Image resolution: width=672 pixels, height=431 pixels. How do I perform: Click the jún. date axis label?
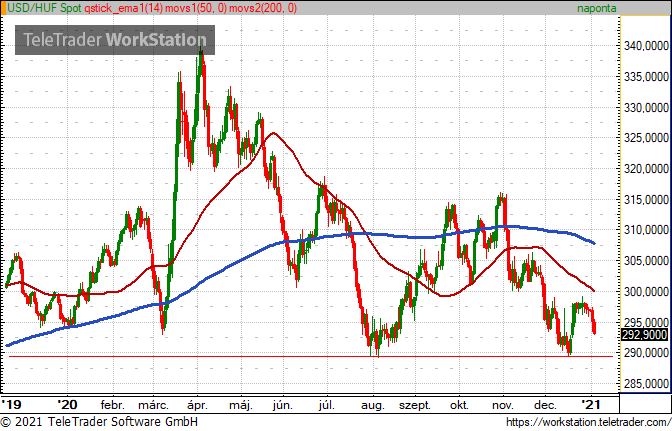click(x=282, y=405)
